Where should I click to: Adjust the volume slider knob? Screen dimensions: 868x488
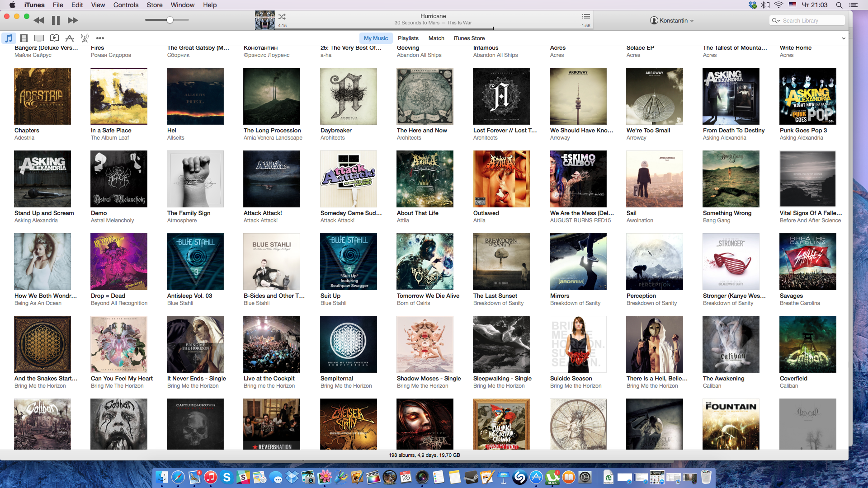pos(170,20)
